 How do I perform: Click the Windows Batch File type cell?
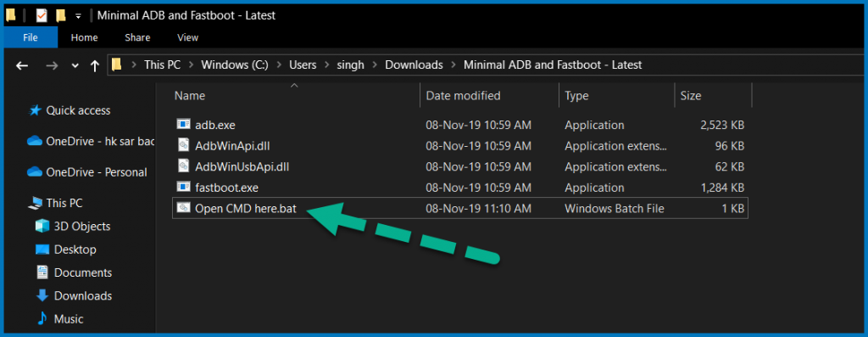point(614,209)
